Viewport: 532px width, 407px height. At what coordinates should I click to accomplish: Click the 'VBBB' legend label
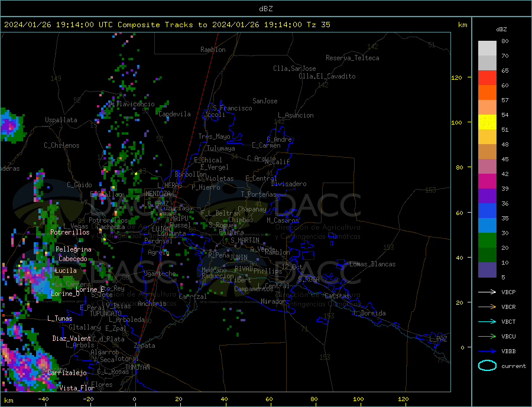pyautogui.click(x=508, y=351)
